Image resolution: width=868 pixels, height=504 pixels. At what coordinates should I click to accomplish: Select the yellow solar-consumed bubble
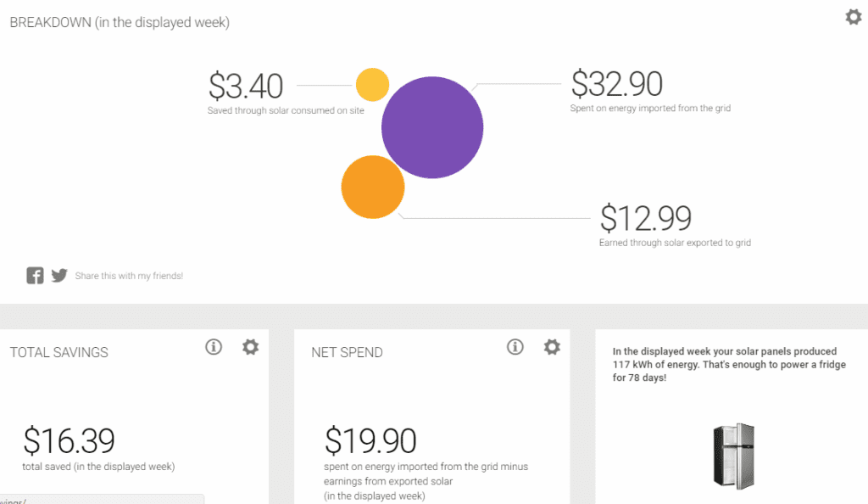(372, 85)
